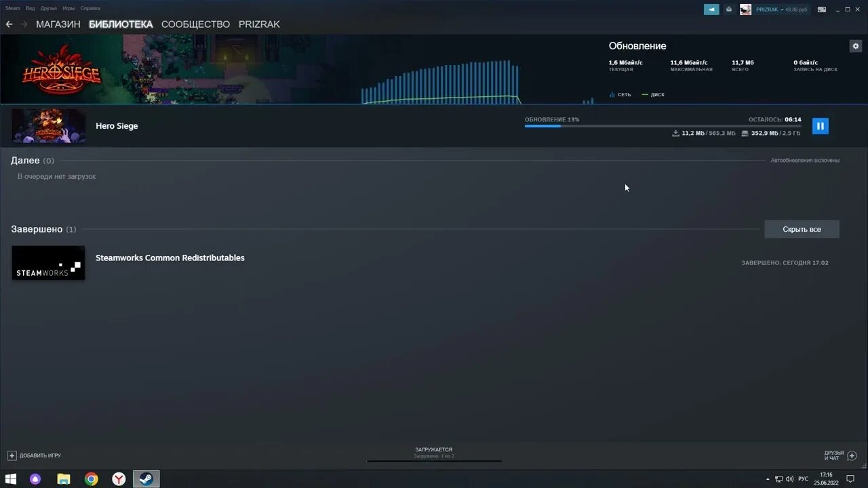868x488 pixels.
Task: Click the Завершено section heading
Action: coord(37,229)
